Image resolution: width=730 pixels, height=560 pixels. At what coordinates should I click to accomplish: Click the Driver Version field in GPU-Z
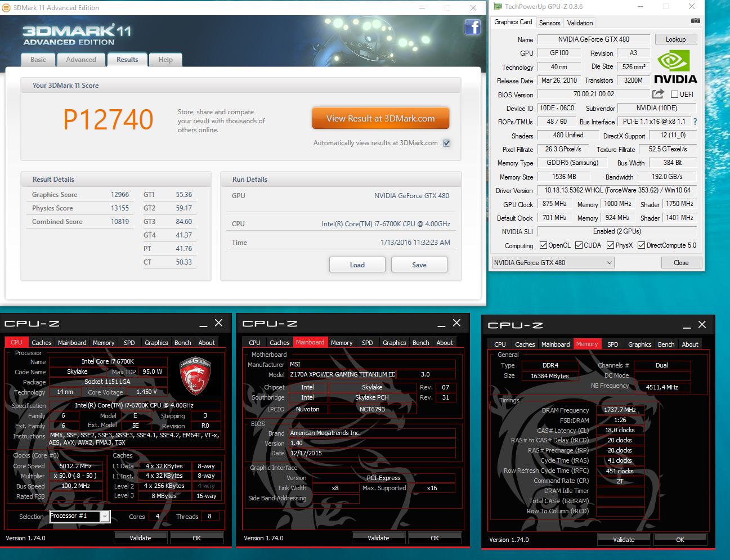(x=617, y=190)
